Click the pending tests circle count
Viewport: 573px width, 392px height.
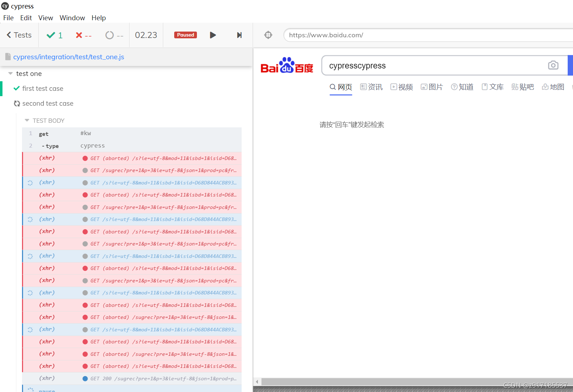pyautogui.click(x=114, y=35)
